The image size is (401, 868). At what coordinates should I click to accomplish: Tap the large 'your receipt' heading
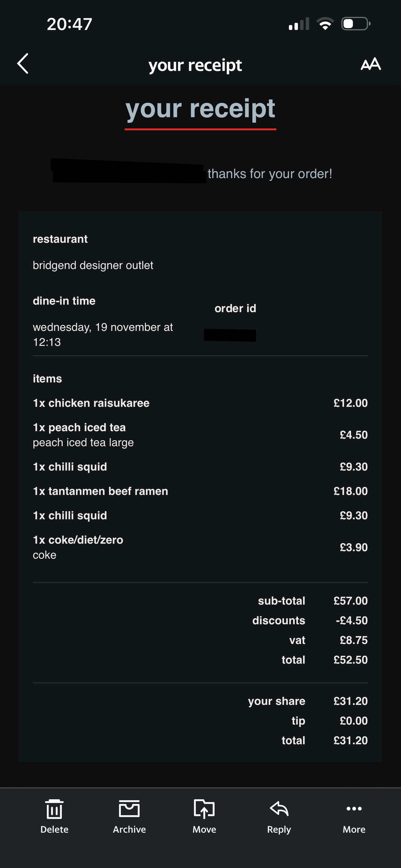click(x=200, y=109)
